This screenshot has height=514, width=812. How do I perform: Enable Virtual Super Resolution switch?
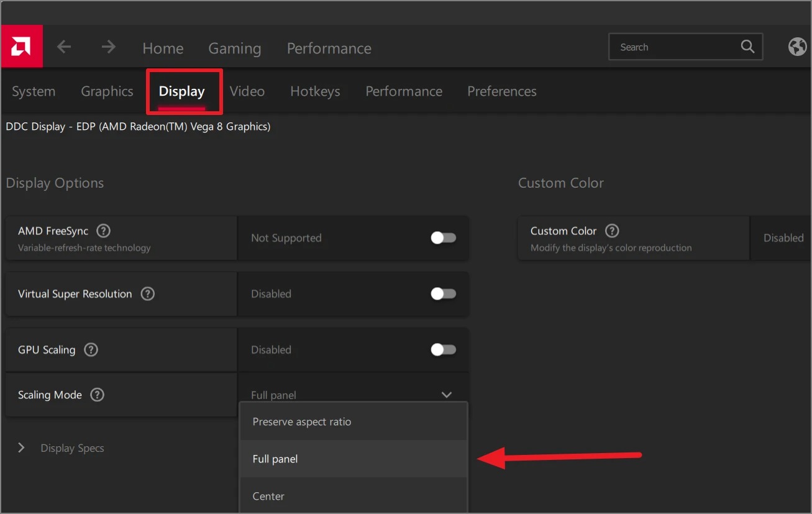[x=444, y=294]
